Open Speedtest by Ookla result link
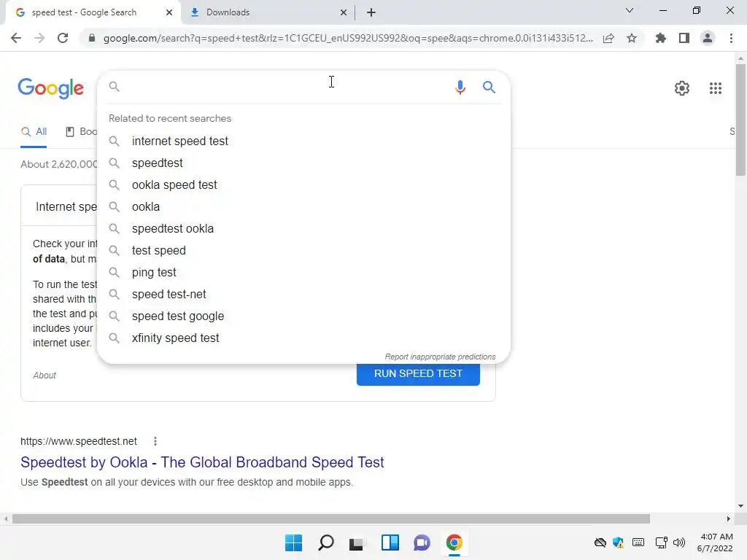Screen dimensions: 747x560 tap(202, 462)
